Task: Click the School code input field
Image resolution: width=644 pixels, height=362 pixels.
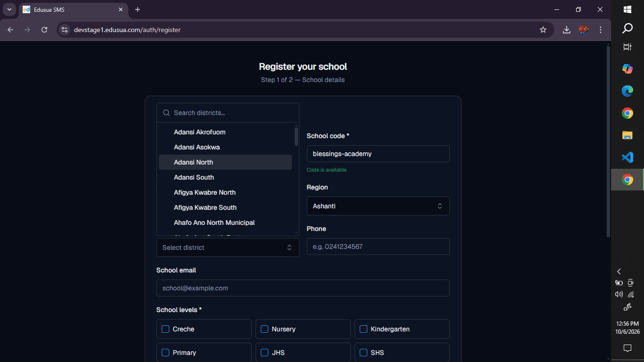Action: click(378, 154)
